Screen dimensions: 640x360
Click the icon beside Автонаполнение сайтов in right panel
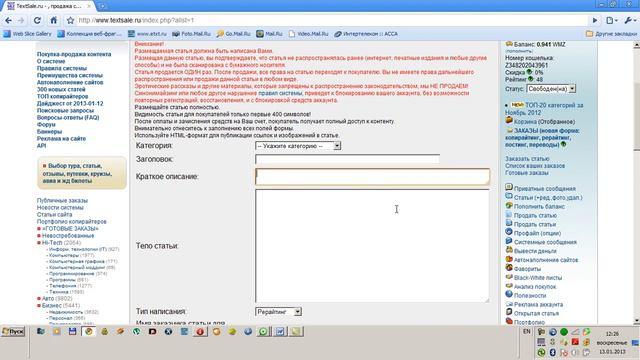click(509, 259)
